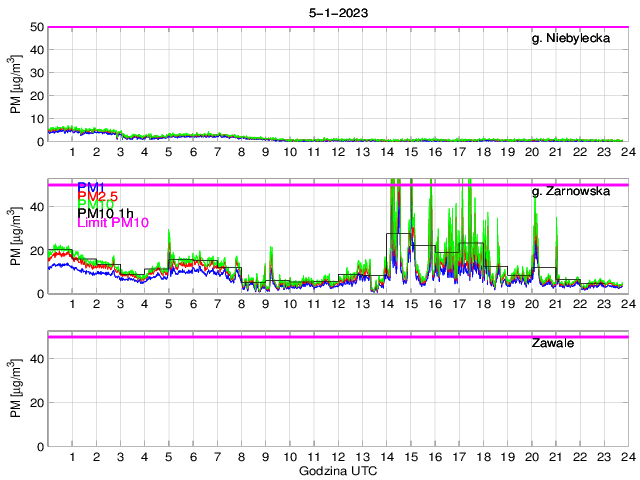Click the 40 tick on middle plot's y-axis
Viewport: 640px width, 480px height.
[35, 206]
